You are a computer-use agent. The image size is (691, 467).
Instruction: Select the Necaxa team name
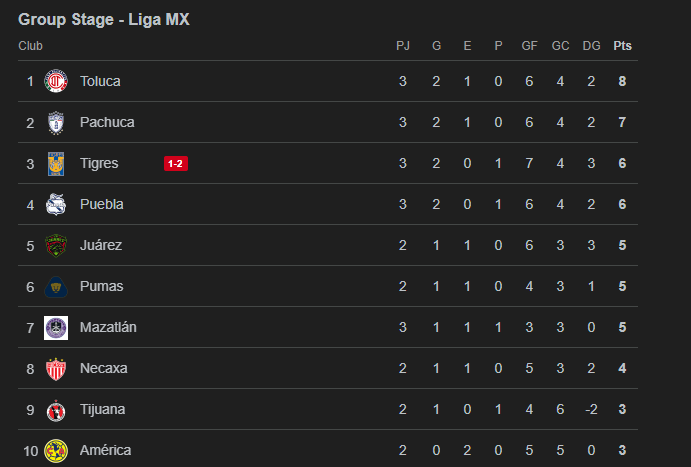[103, 368]
